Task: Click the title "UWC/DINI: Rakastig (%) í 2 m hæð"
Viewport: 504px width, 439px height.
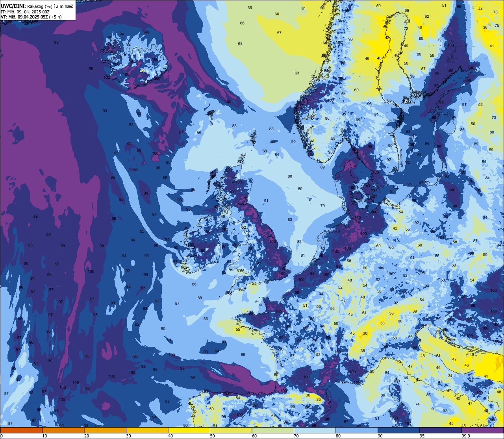Action: point(37,7)
